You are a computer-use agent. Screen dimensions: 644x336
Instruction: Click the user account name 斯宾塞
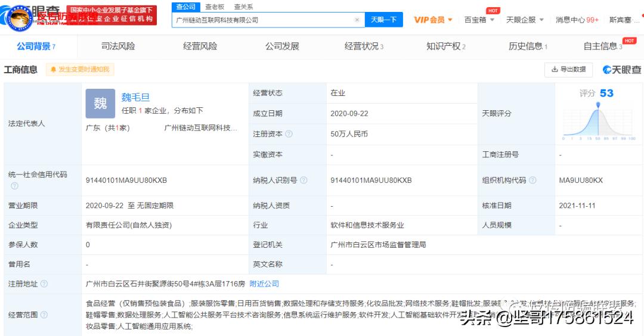(623, 20)
